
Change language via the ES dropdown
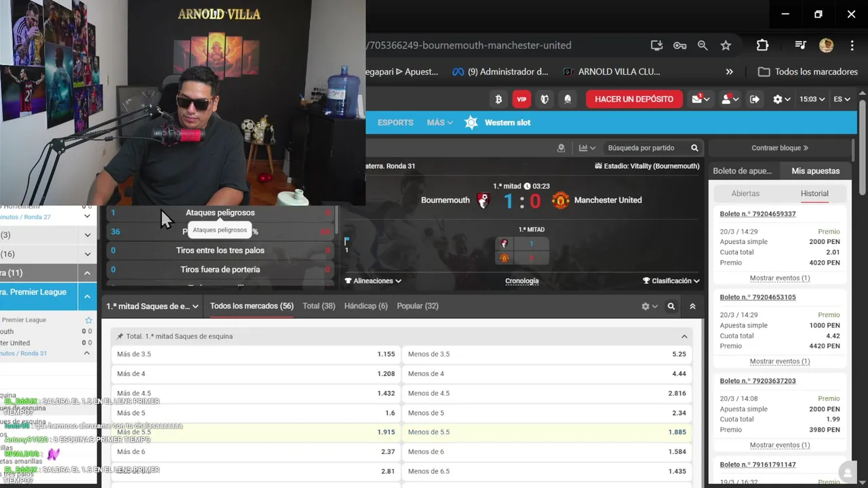[842, 99]
